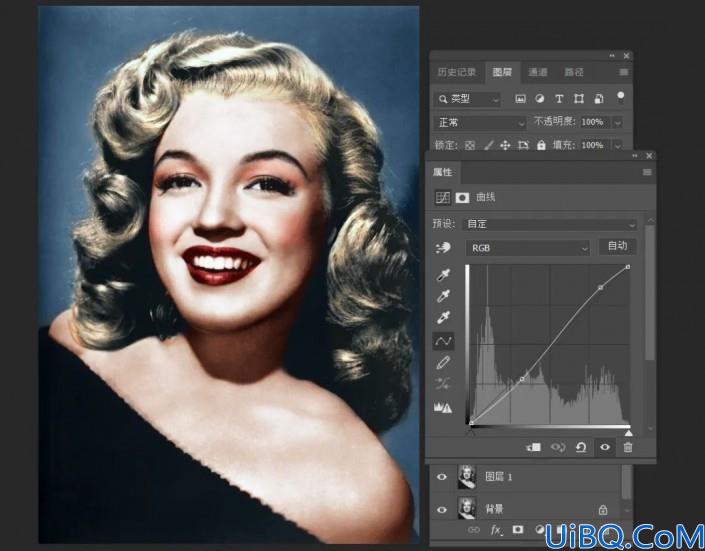Select the upper curve control point

601,287
